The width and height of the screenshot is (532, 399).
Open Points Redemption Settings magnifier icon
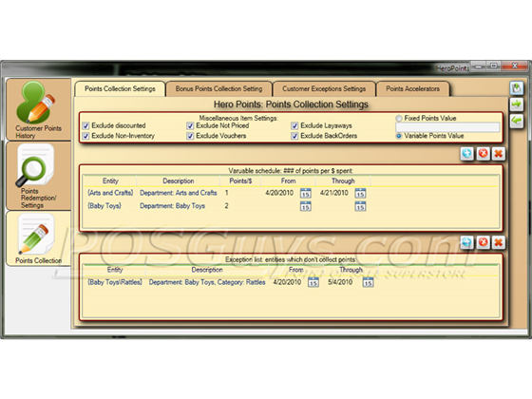click(35, 165)
